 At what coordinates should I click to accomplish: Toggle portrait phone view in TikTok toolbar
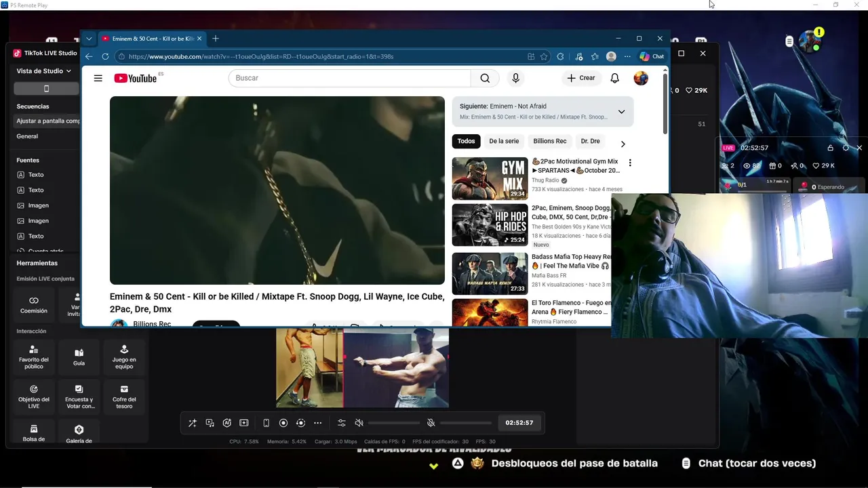[266, 423]
